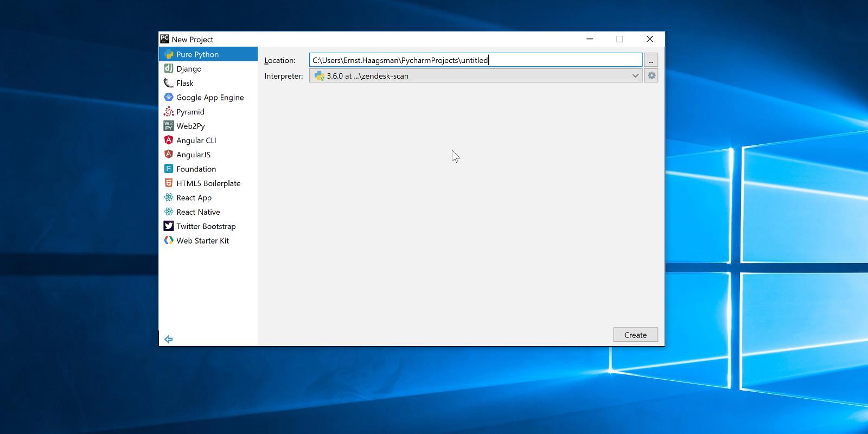Open the Interpreter dropdown list
Screen dimensions: 868x434
pyautogui.click(x=476, y=76)
